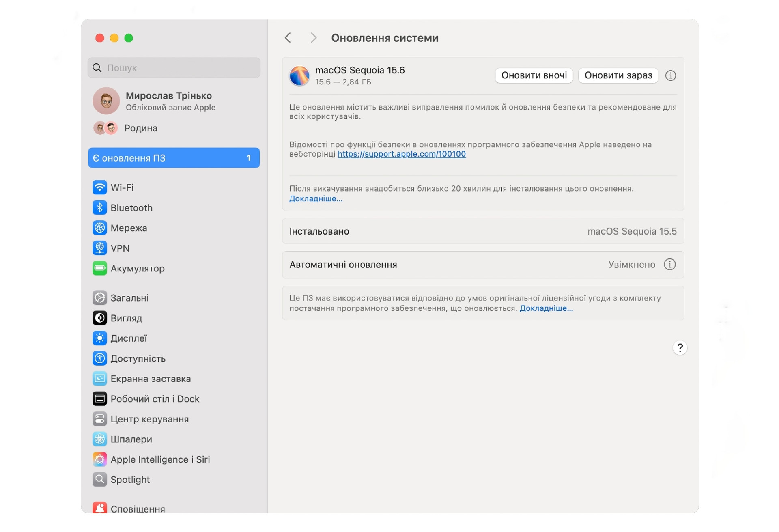Viewport: 779px width, 532px height.
Task: Open info for Автоматичні оновлення
Action: [x=669, y=265]
